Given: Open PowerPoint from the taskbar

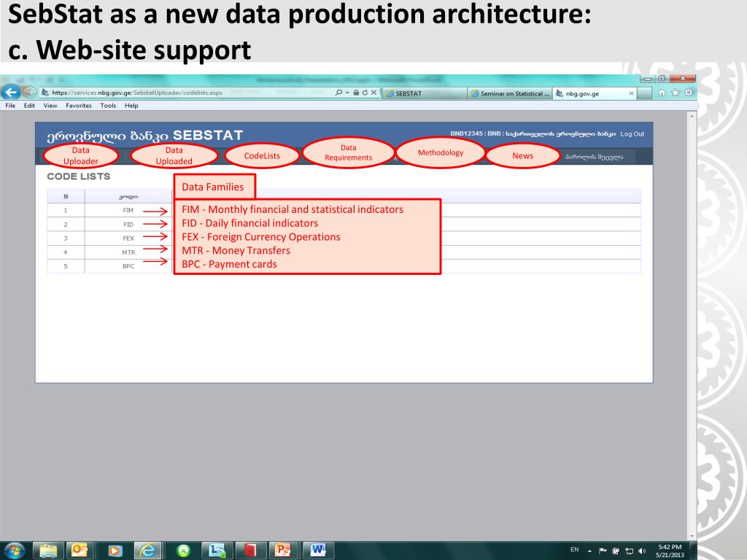Looking at the screenshot, I should point(283,551).
